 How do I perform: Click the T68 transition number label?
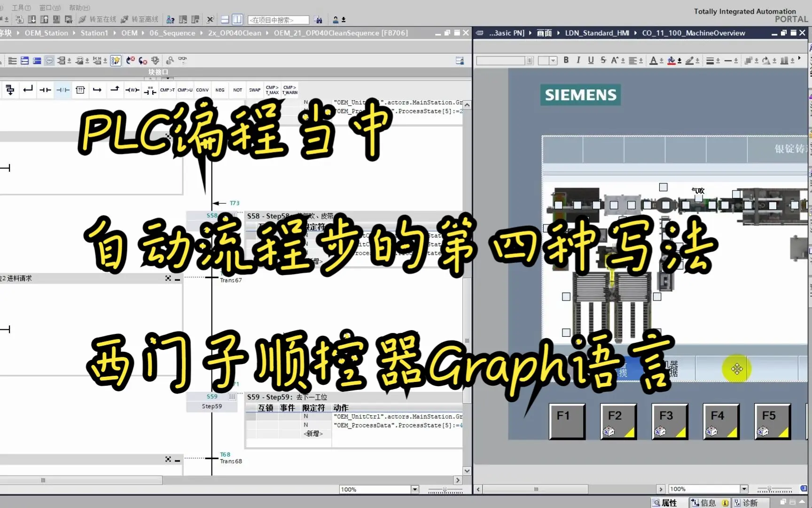(x=225, y=454)
